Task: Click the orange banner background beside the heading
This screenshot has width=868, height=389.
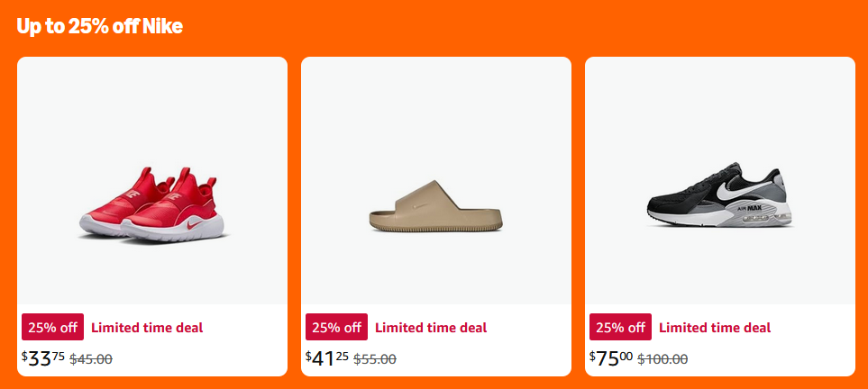Action: point(541,26)
